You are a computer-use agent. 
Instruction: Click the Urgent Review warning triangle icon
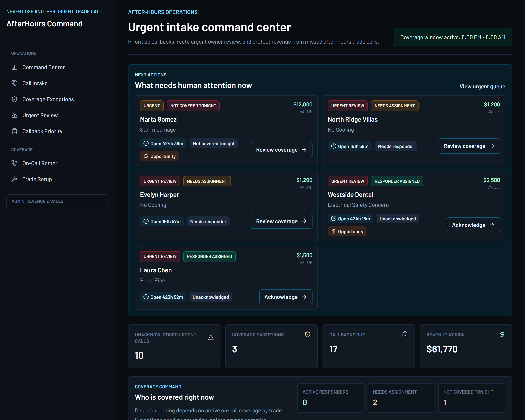coord(14,115)
